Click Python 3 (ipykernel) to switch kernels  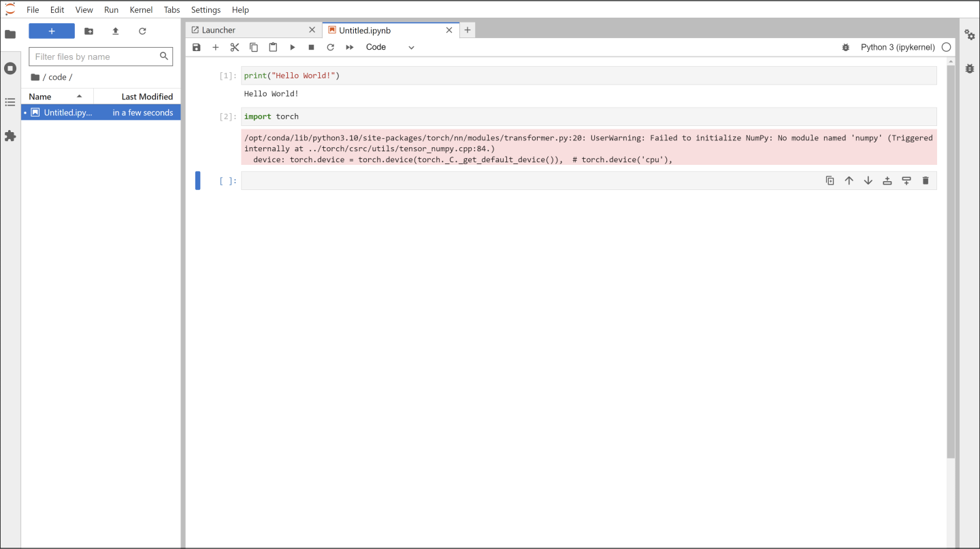(x=898, y=47)
